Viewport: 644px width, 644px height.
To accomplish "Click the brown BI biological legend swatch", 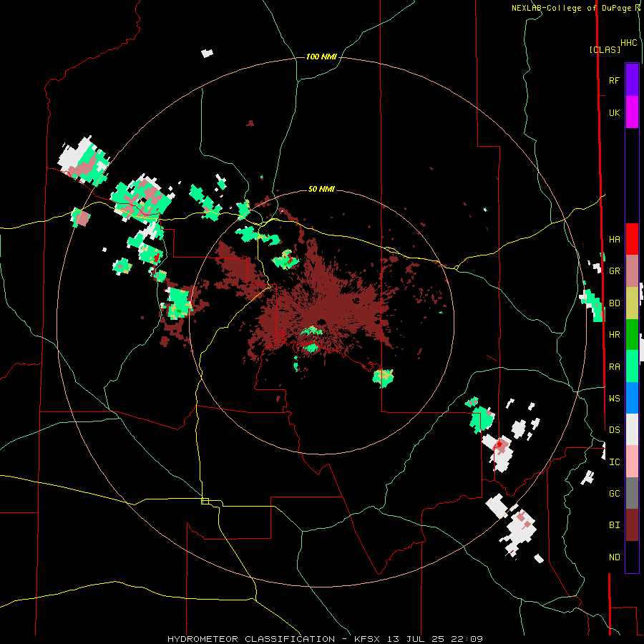I will point(632,525).
